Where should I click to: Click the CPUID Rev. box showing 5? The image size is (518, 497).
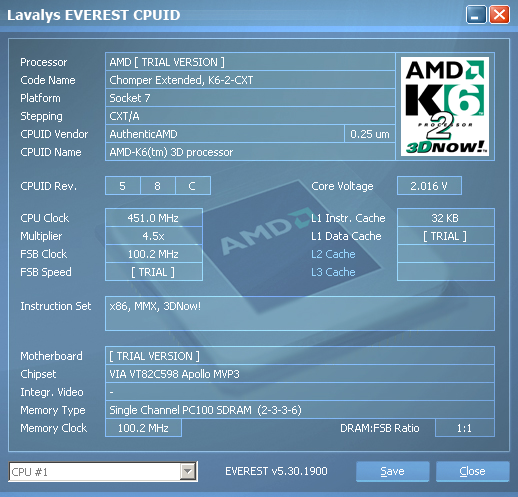pyautogui.click(x=122, y=186)
